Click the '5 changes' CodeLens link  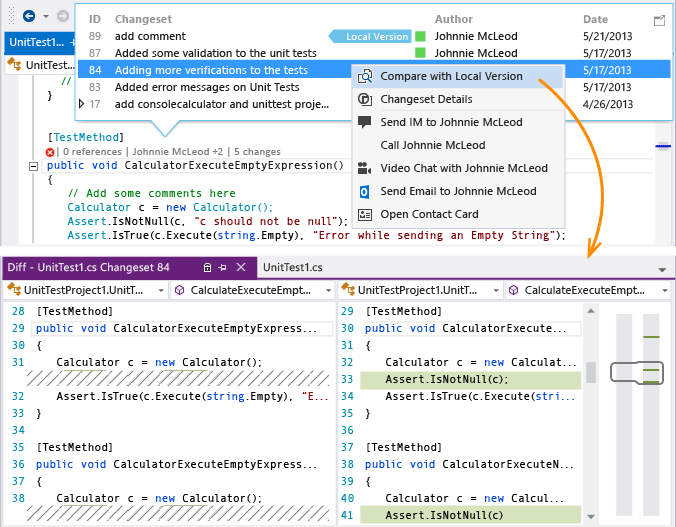[262, 152]
